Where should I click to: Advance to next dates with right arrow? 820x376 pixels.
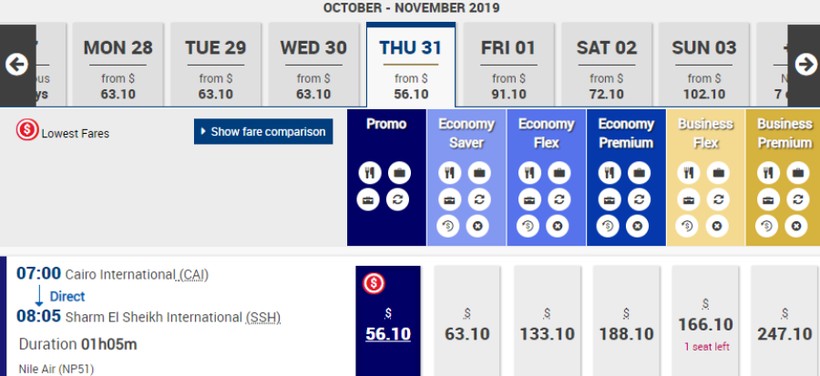coord(805,65)
